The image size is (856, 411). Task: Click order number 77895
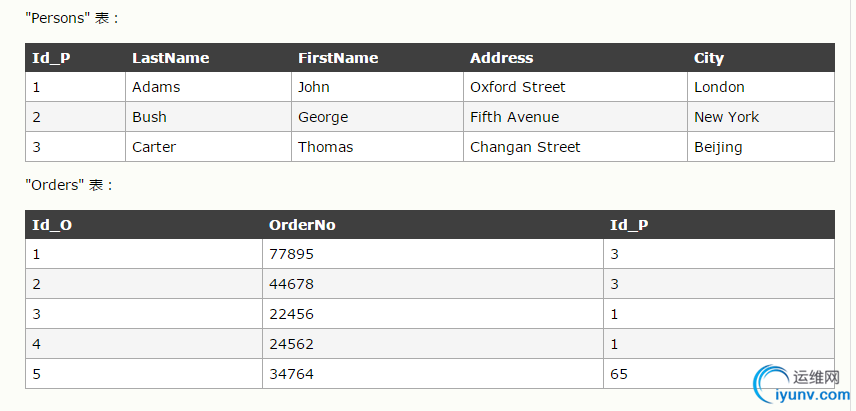pyautogui.click(x=291, y=254)
